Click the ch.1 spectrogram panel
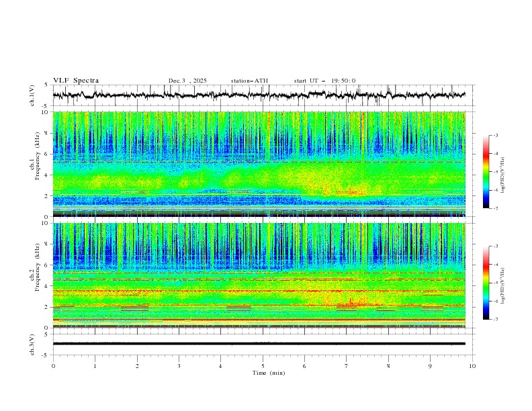This screenshot has width=532, height=411. (259, 164)
